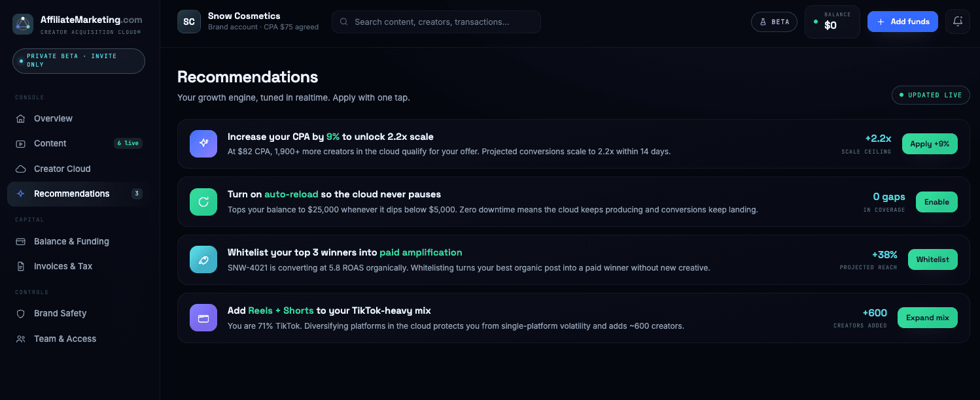Click the sparkle icon on CPA recommendation

(203, 144)
